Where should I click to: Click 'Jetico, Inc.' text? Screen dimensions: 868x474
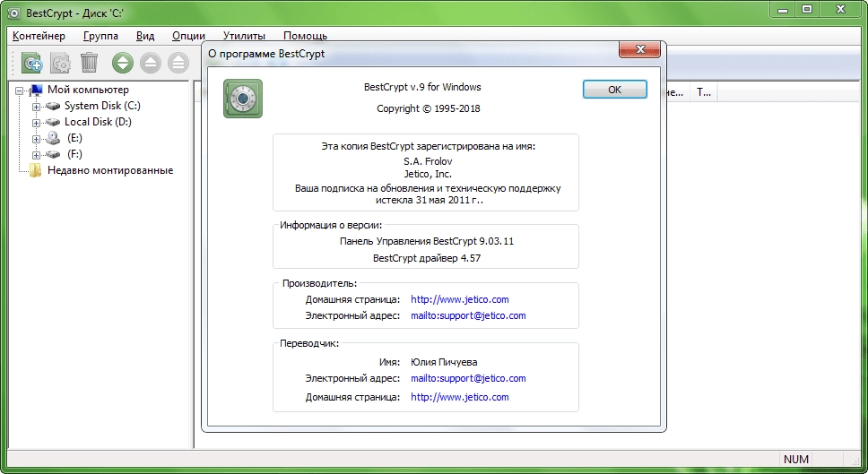(x=428, y=174)
